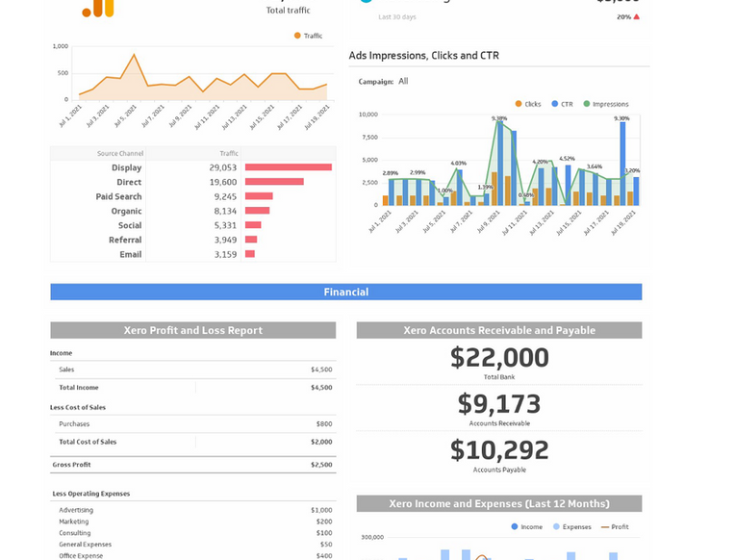Click the Xero Accounts Receivable and Payable header
Screen dimensions: 735x560
pos(499,330)
